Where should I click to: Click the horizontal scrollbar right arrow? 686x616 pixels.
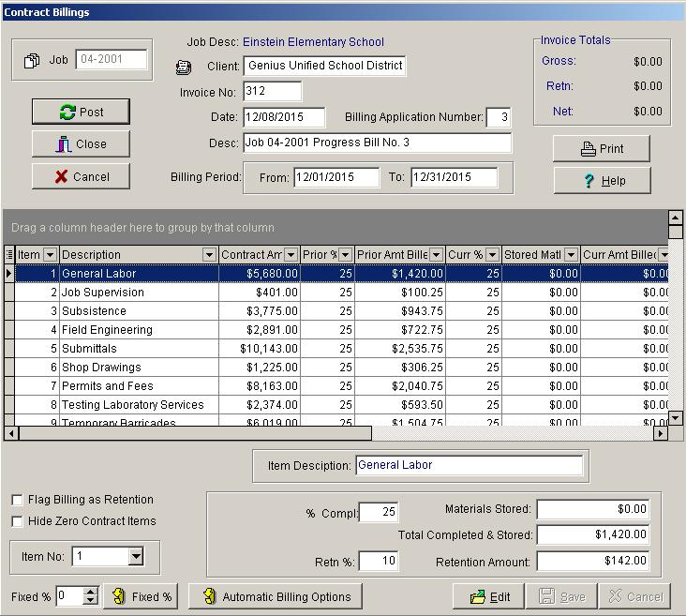(661, 434)
